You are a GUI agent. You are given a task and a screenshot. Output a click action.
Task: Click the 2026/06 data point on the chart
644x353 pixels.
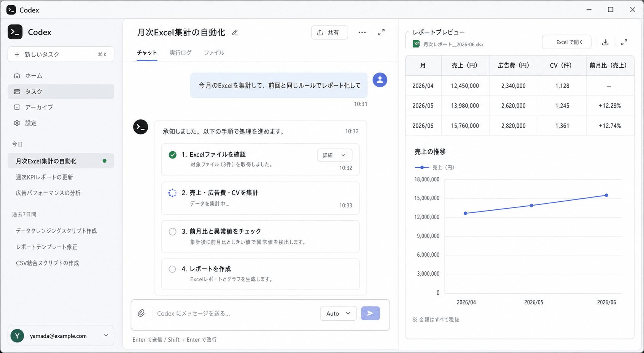click(x=606, y=195)
